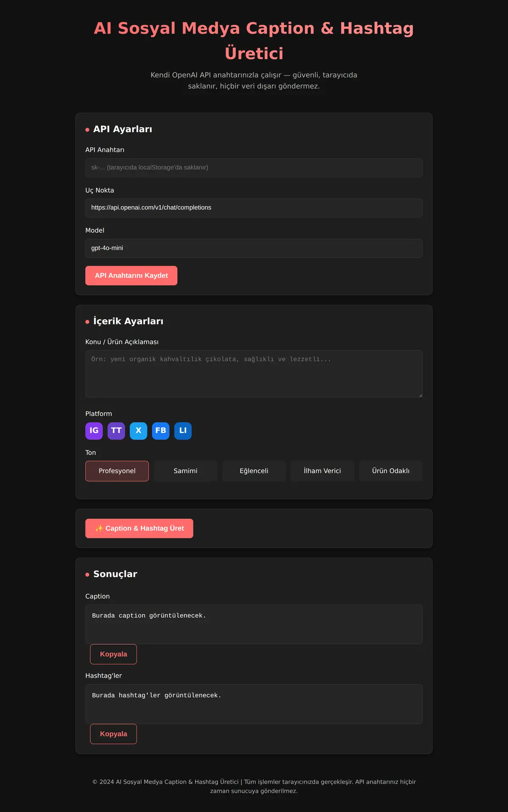Select the Profesyonel tone option

pyautogui.click(x=117, y=471)
